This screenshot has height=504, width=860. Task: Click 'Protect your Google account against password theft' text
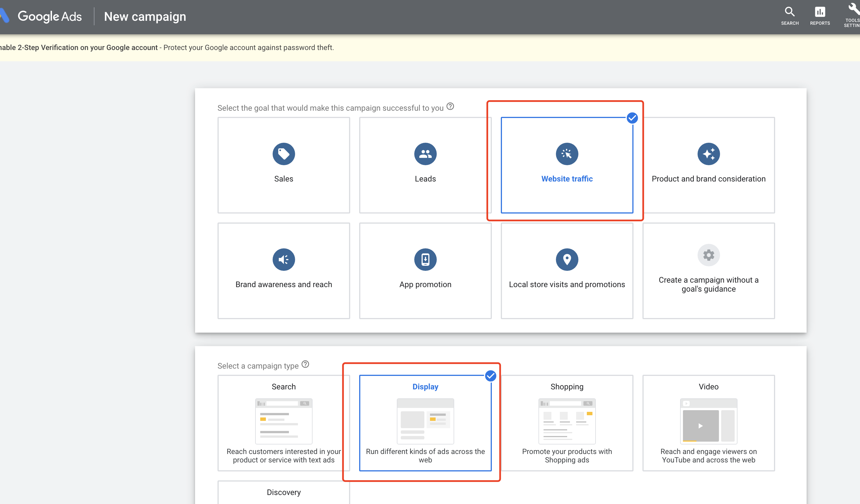click(248, 47)
